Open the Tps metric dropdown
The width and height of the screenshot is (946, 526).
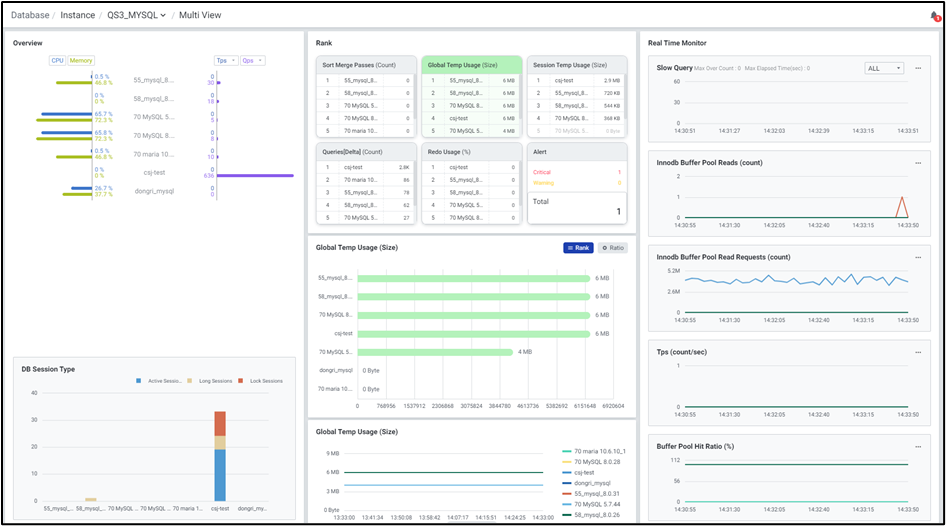pos(226,60)
